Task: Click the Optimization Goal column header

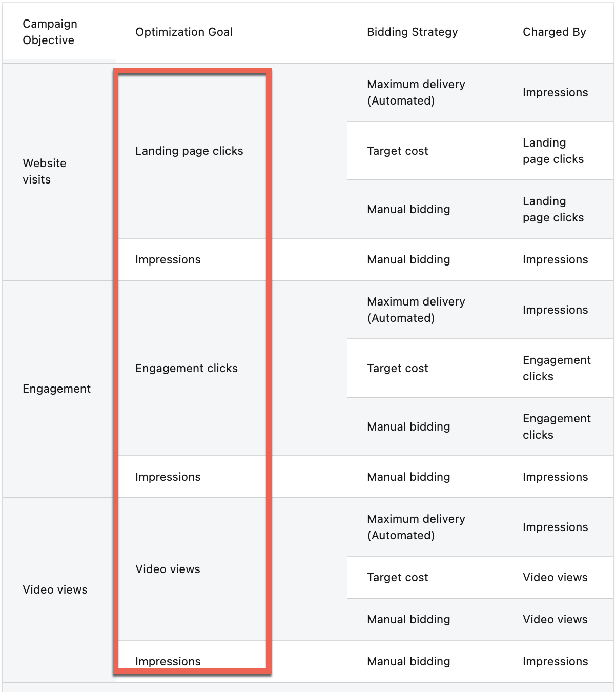Action: (183, 32)
